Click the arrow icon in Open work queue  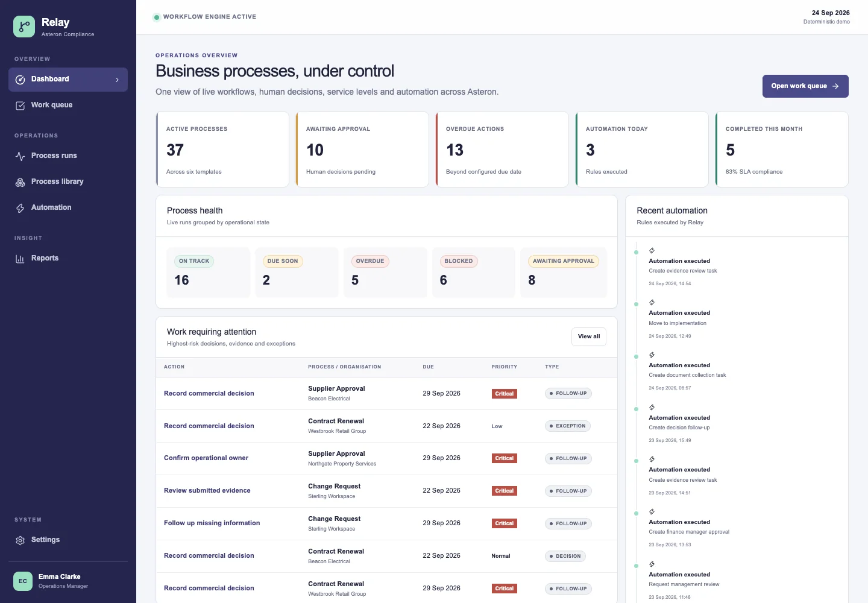tap(835, 86)
